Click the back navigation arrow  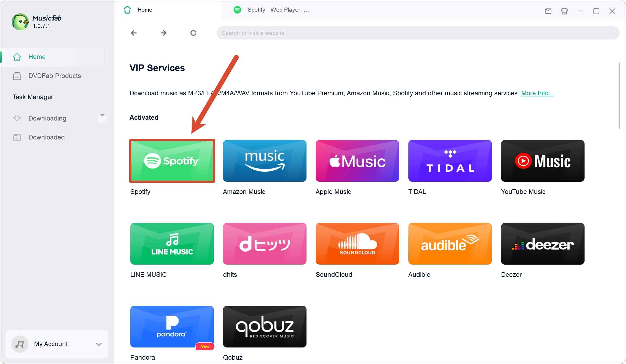coord(134,33)
